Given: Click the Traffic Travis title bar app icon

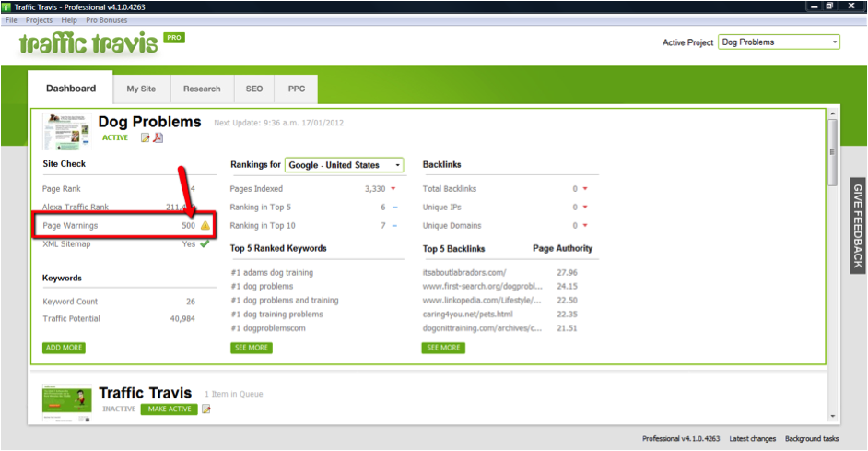Looking at the screenshot, I should (x=6, y=6).
